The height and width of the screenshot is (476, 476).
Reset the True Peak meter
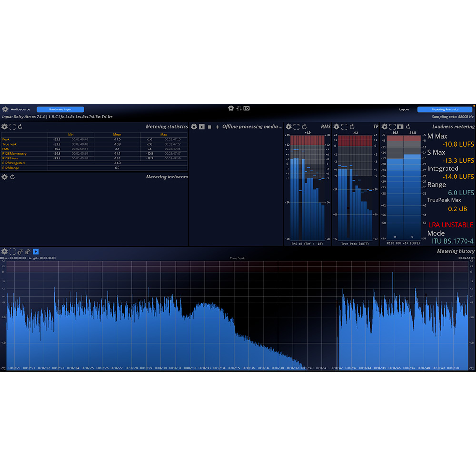pyautogui.click(x=352, y=127)
